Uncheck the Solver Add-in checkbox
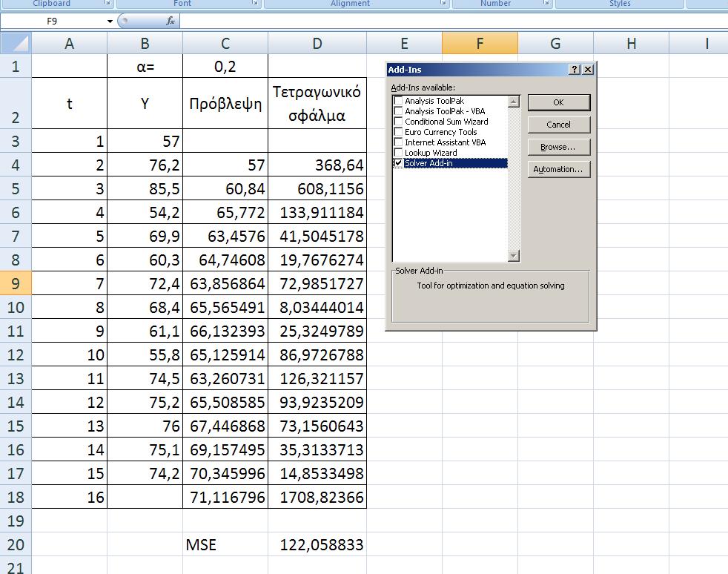The image size is (728, 574). [x=398, y=163]
